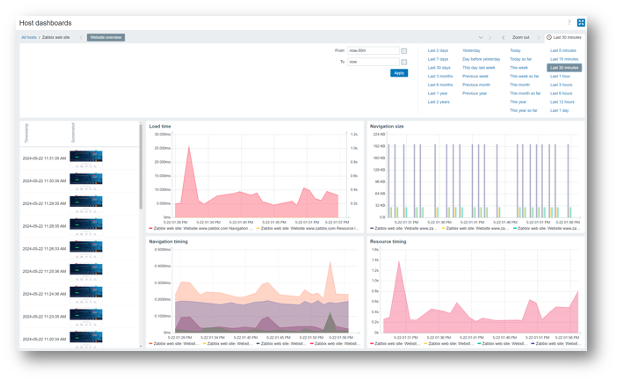618x382 pixels.
Task: Click the Apply button
Action: (399, 73)
